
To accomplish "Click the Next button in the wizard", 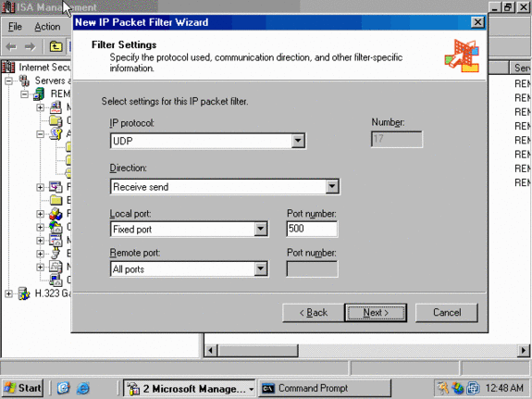I will click(x=376, y=312).
